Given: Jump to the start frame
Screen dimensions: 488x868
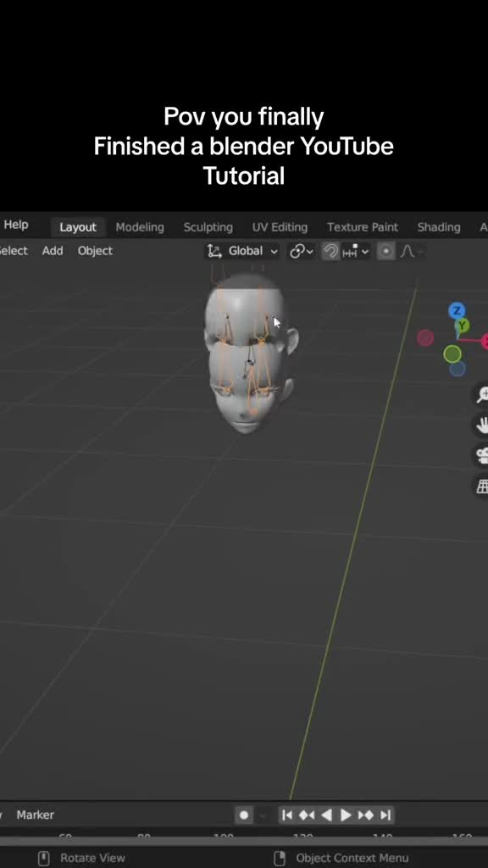Looking at the screenshot, I should [x=287, y=815].
